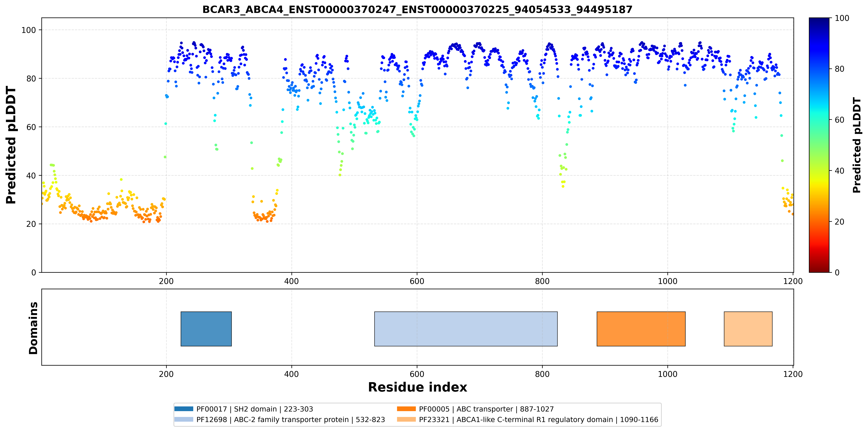Image resolution: width=868 pixels, height=432 pixels.
Task: Click the Residue index axis label
Action: tap(418, 387)
